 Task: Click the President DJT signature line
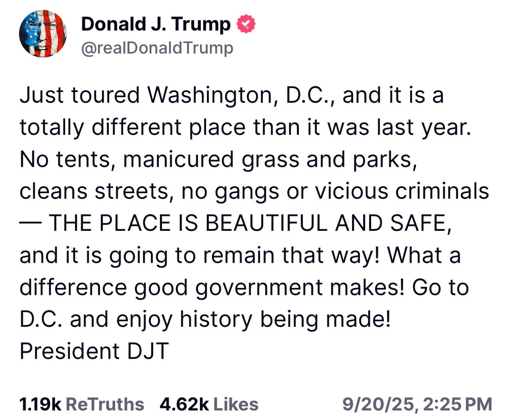point(94,351)
